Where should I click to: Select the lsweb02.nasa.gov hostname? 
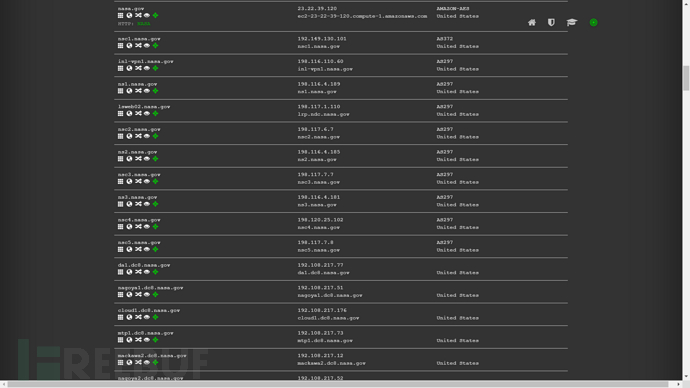(144, 107)
